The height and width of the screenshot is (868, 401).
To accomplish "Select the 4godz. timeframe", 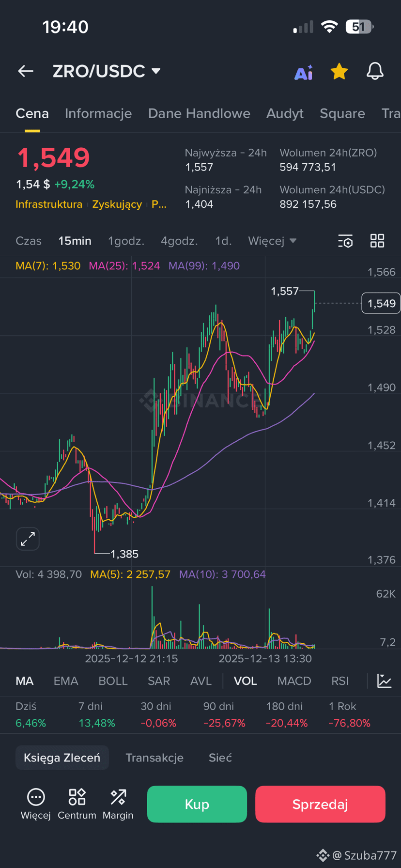I will click(x=179, y=241).
